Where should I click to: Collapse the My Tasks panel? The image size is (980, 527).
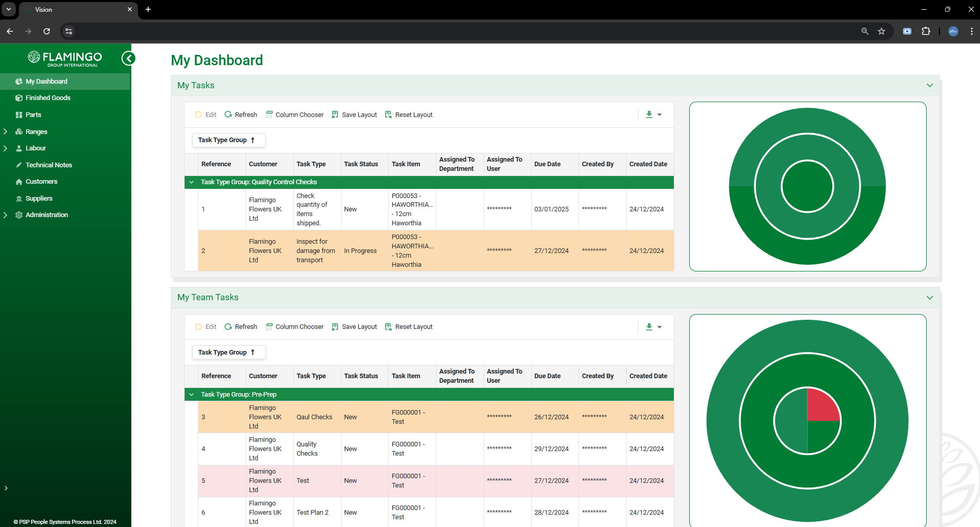(x=930, y=86)
